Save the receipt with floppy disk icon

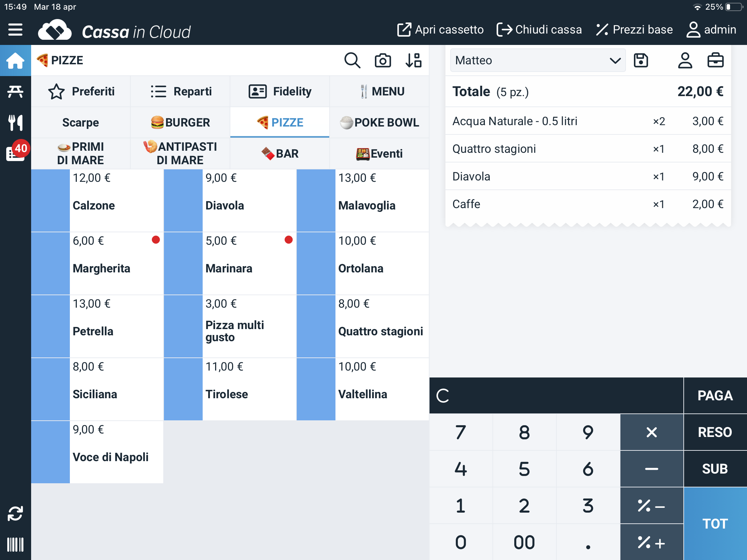click(640, 60)
